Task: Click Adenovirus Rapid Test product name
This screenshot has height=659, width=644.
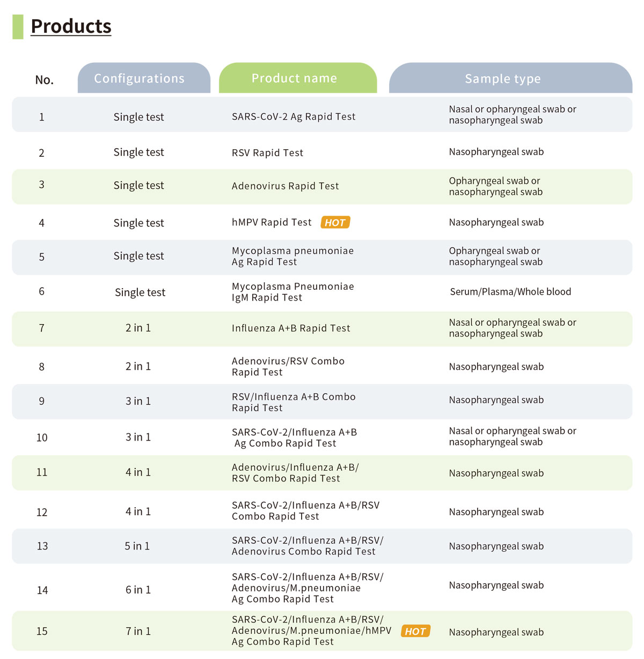Action: click(285, 186)
